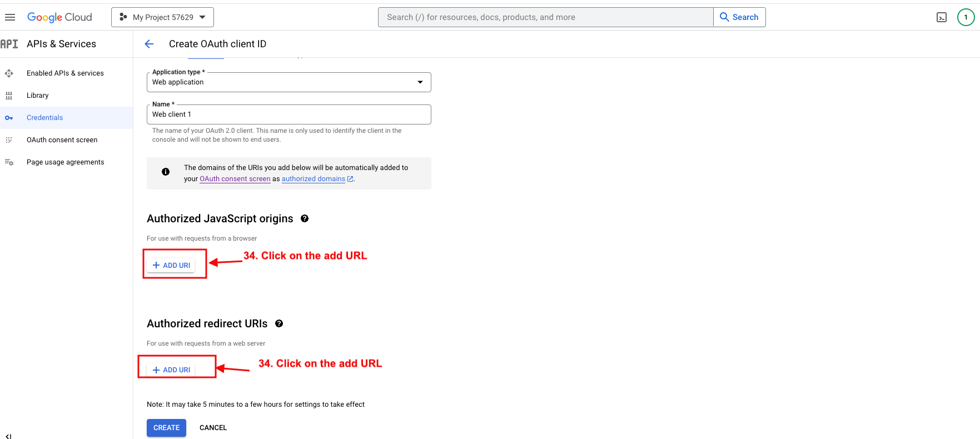This screenshot has height=439, width=980.
Task: Activate the Cloud Shell terminal icon
Action: pos(942,17)
